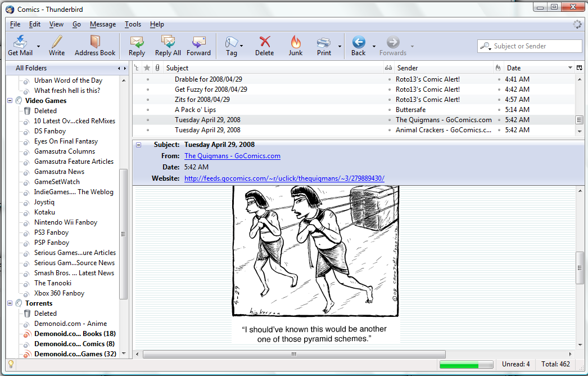
Task: Open the View menu
Action: (x=56, y=24)
